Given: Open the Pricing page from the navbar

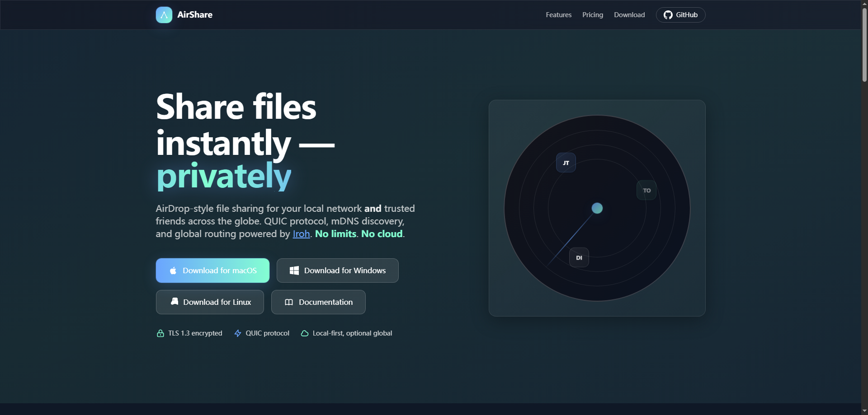Looking at the screenshot, I should (x=592, y=14).
